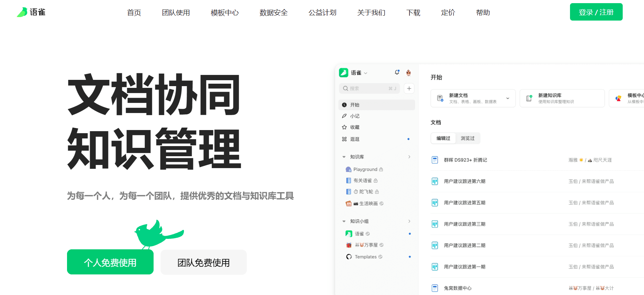Screen dimensions: 644x295
Task: Open 公益计划 in top navigation
Action: [323, 13]
